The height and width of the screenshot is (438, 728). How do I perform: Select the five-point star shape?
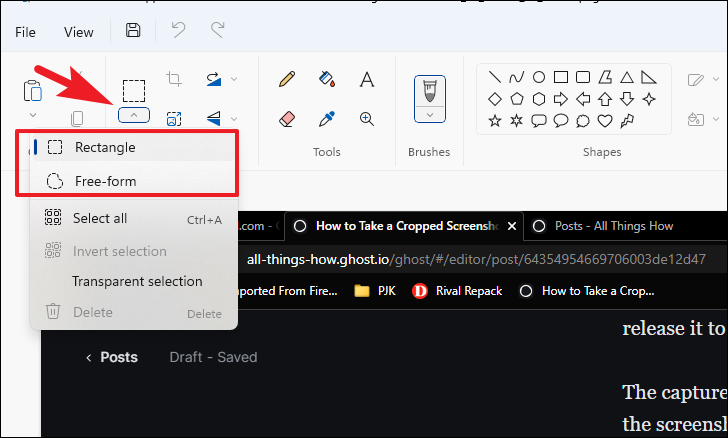pyautogui.click(x=495, y=120)
